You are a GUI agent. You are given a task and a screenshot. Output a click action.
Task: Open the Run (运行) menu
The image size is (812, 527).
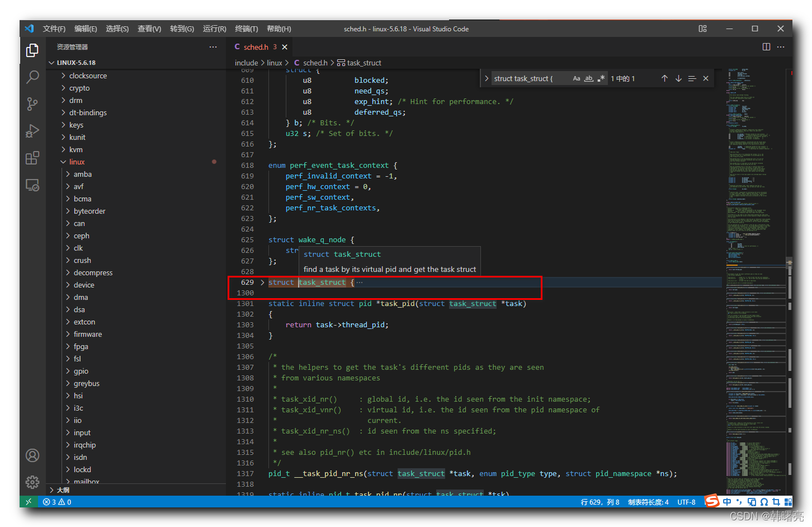tap(214, 29)
